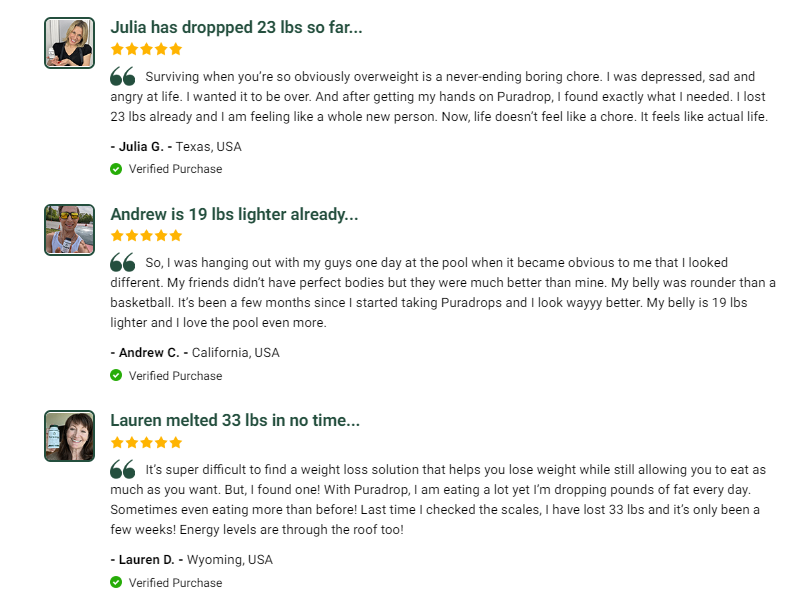Viewport: 812px width, 604px height.
Task: Click the five-star rating under Lauren's headline
Action: coord(146,442)
